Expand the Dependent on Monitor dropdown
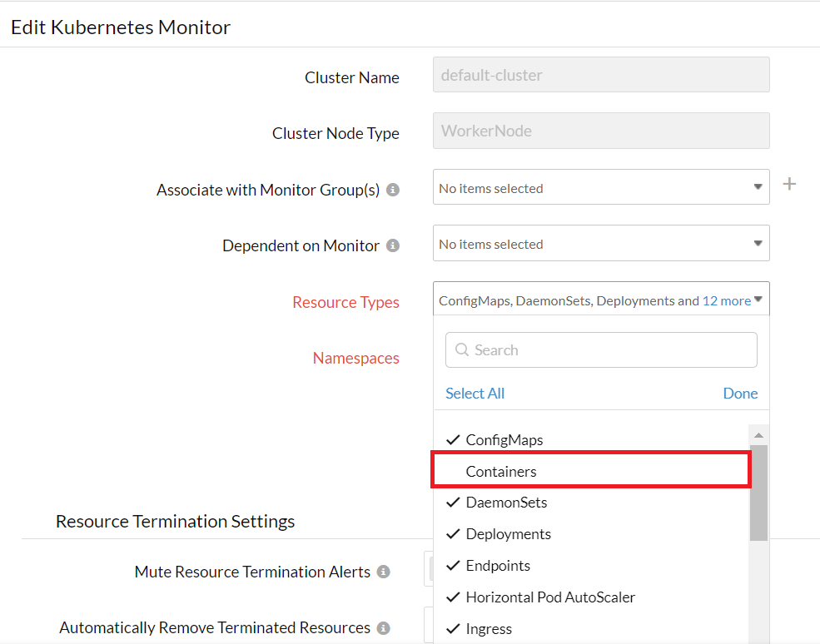The height and width of the screenshot is (644, 820). [600, 244]
